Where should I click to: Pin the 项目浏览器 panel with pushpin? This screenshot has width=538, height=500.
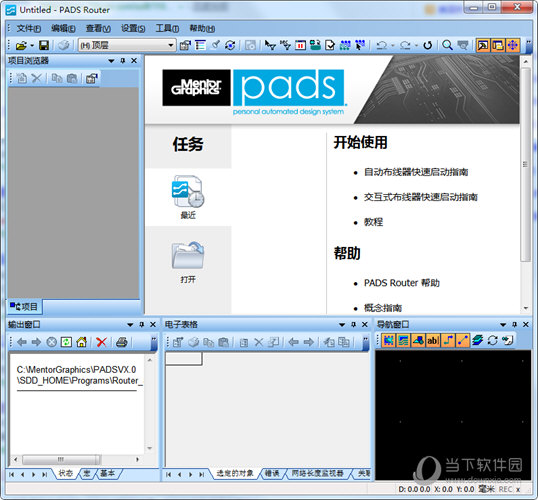123,61
